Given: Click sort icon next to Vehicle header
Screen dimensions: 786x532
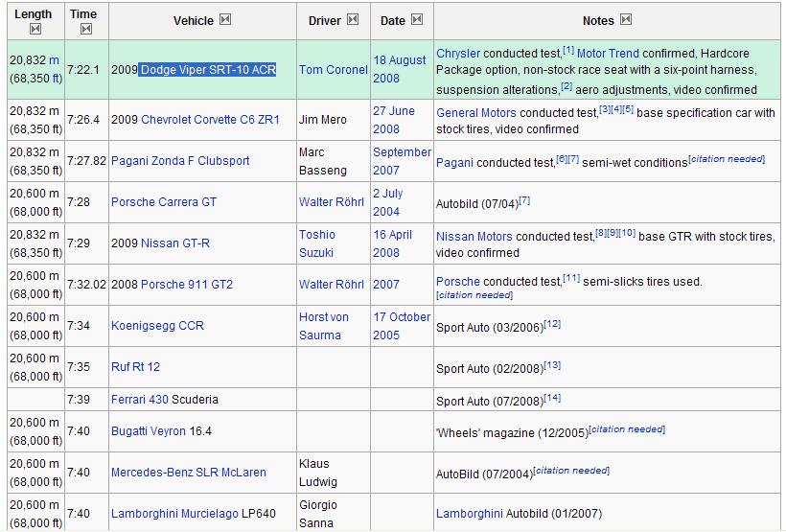Looking at the screenshot, I should pos(225,19).
